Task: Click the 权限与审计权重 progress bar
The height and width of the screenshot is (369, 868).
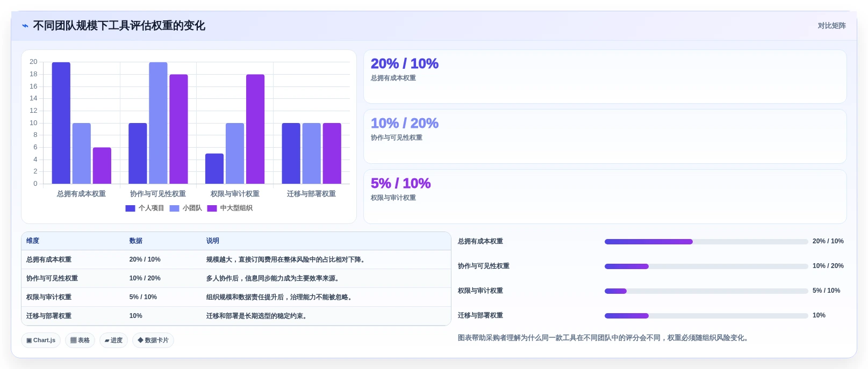Action: [706, 291]
